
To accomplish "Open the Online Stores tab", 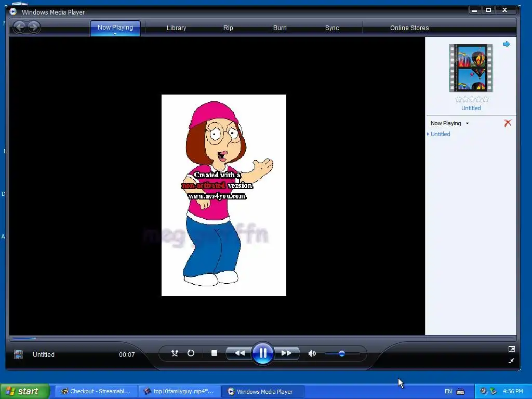I will click(409, 28).
